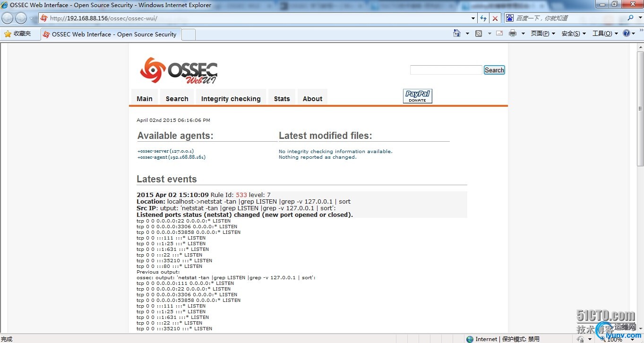Click the date 'April 02nd 2015 06:16:06 PM'
The width and height of the screenshot is (644, 343).
point(173,120)
